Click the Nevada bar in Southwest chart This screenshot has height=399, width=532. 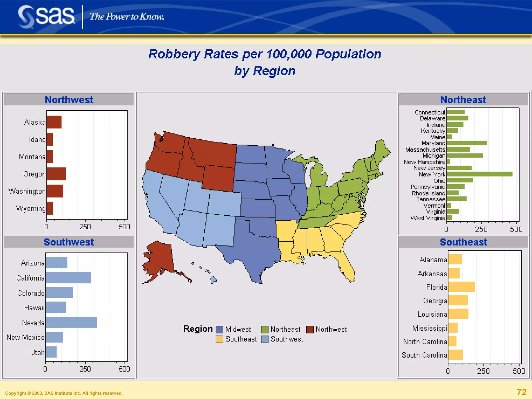click(x=71, y=322)
